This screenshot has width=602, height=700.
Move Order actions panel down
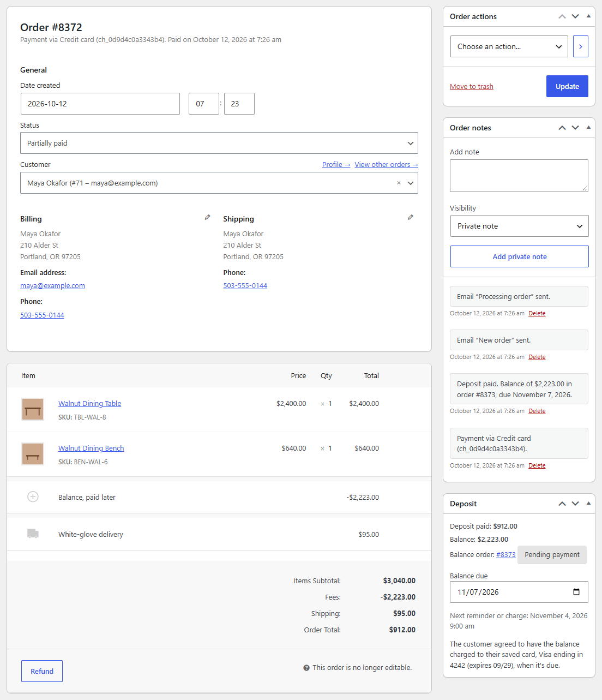pyautogui.click(x=575, y=16)
